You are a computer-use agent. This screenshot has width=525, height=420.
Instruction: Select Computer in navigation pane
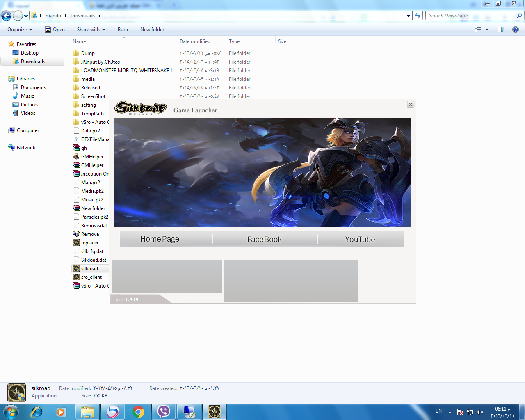pos(28,130)
